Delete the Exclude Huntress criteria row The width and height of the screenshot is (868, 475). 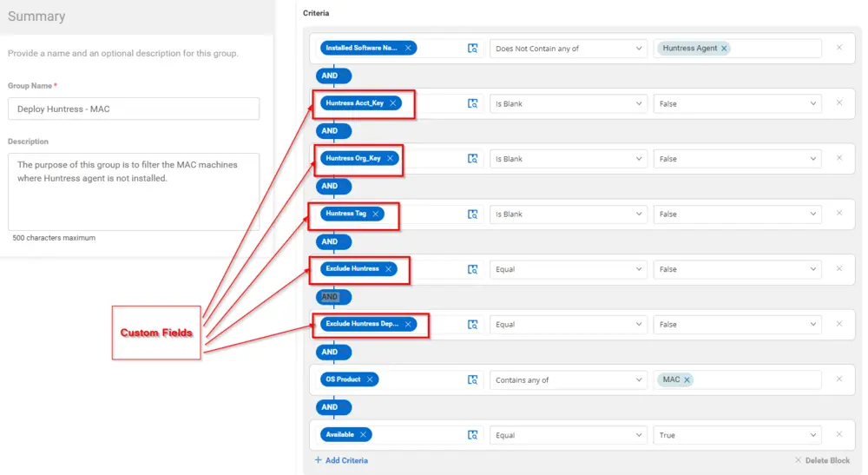tap(839, 268)
